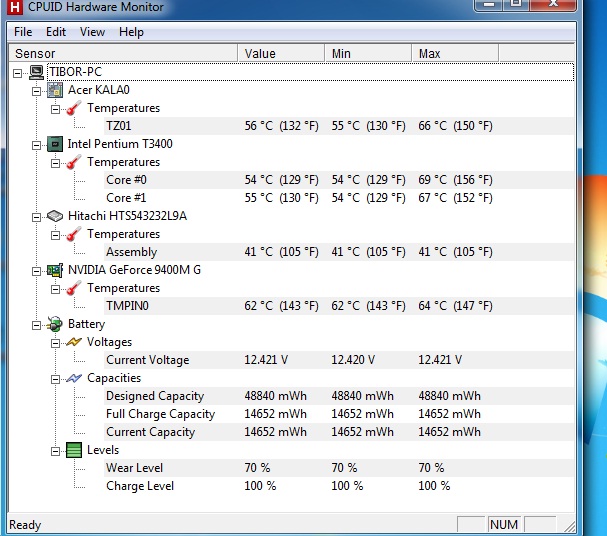The height and width of the screenshot is (536, 607).
Task: Click the Hitachi hard drive icon
Action: 55,216
